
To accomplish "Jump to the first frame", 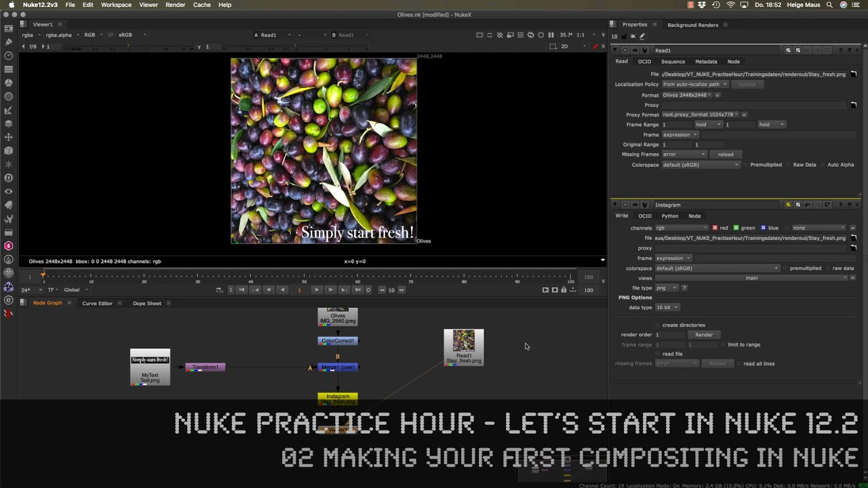I will tap(241, 290).
